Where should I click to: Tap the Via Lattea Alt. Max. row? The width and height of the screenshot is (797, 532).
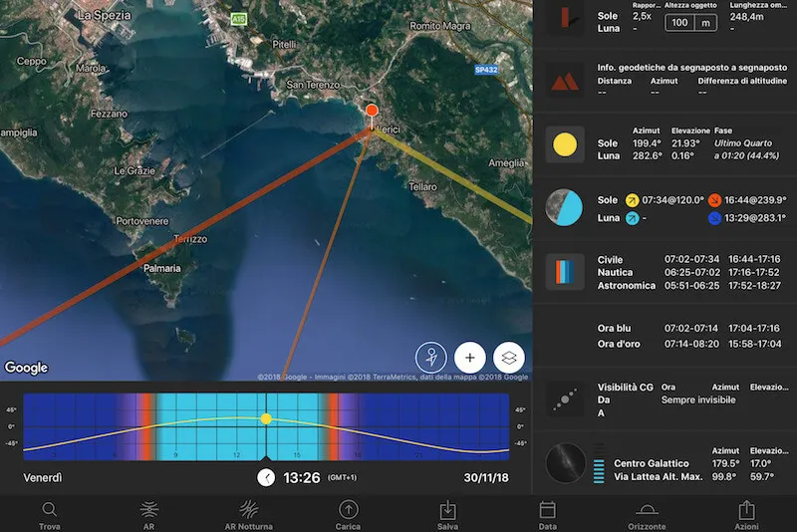click(694, 476)
